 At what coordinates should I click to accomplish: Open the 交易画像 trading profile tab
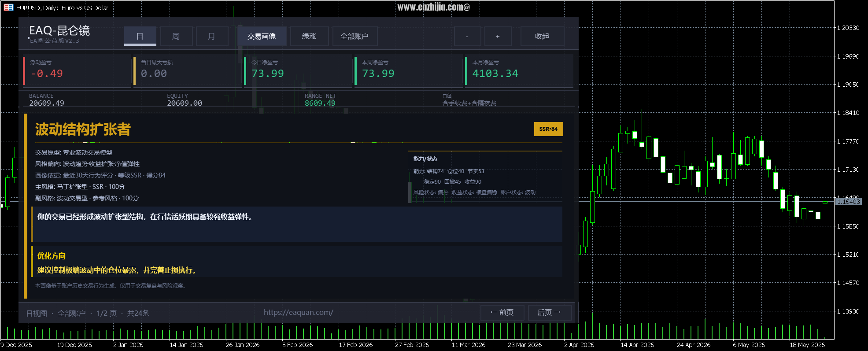tap(262, 36)
